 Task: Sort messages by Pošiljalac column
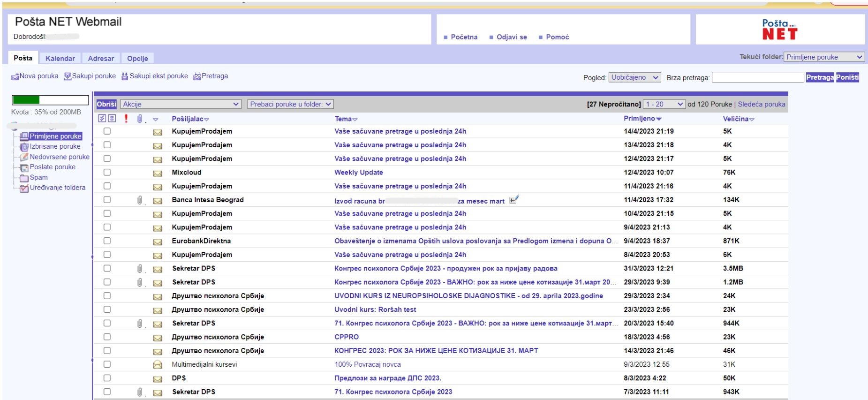tap(190, 119)
